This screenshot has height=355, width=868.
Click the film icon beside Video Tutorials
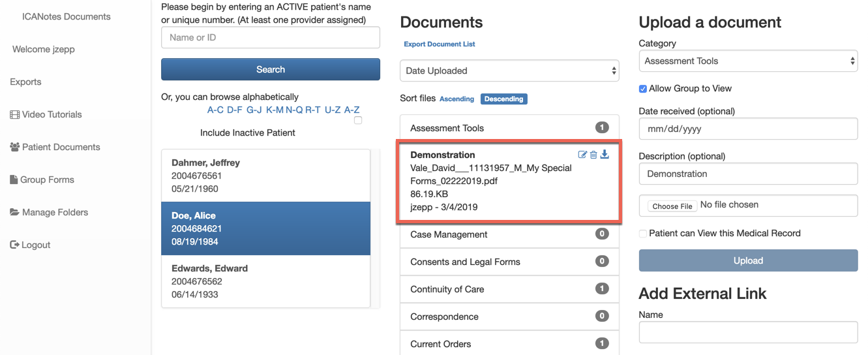click(x=14, y=115)
